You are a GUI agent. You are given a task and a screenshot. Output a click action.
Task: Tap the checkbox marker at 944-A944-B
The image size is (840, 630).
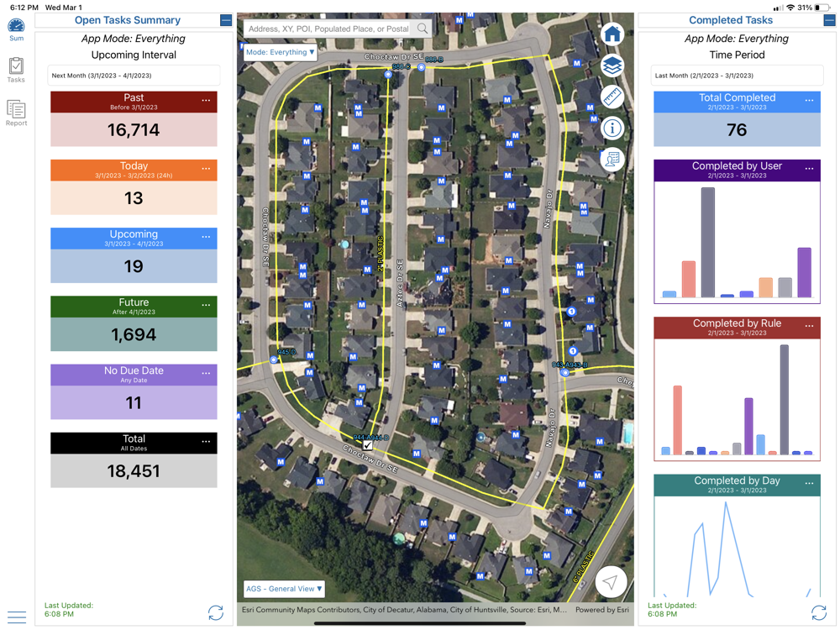point(368,445)
